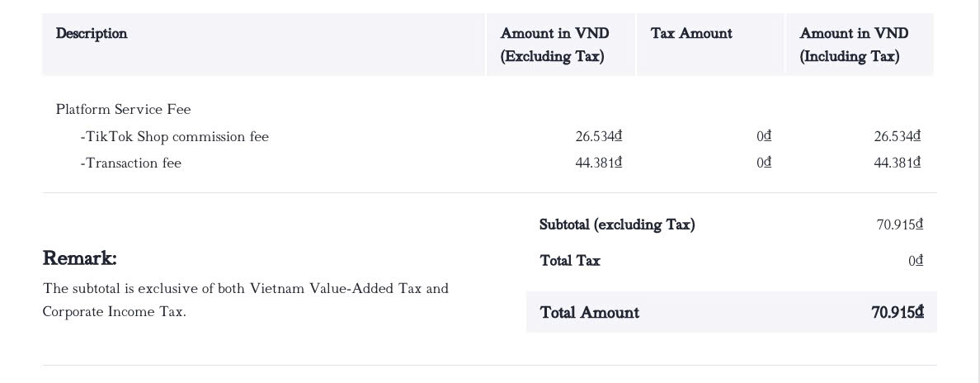Click the Tax Amount column header
This screenshot has width=980, height=383.
click(691, 34)
